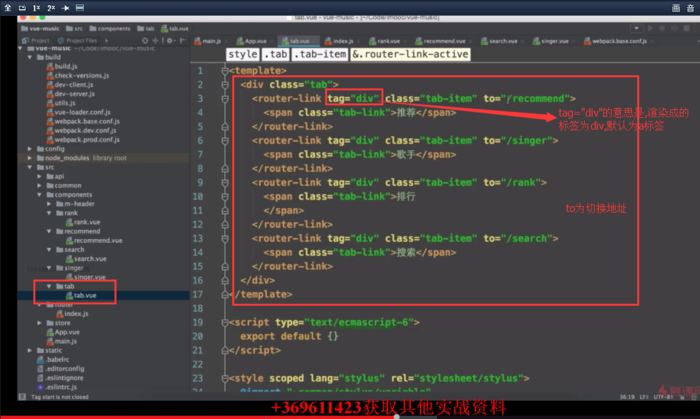The height and width of the screenshot is (419, 700).
Task: Click vue-music in navigation breadcrumb
Action: (x=40, y=28)
